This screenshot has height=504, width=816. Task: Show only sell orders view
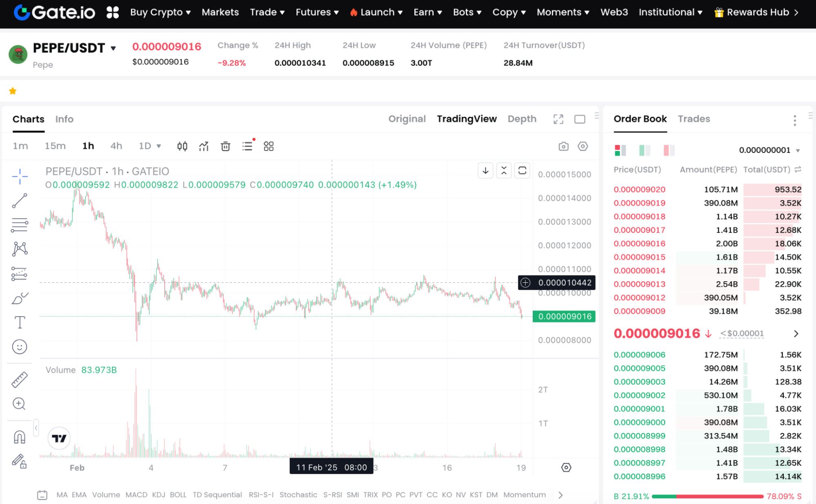(669, 150)
